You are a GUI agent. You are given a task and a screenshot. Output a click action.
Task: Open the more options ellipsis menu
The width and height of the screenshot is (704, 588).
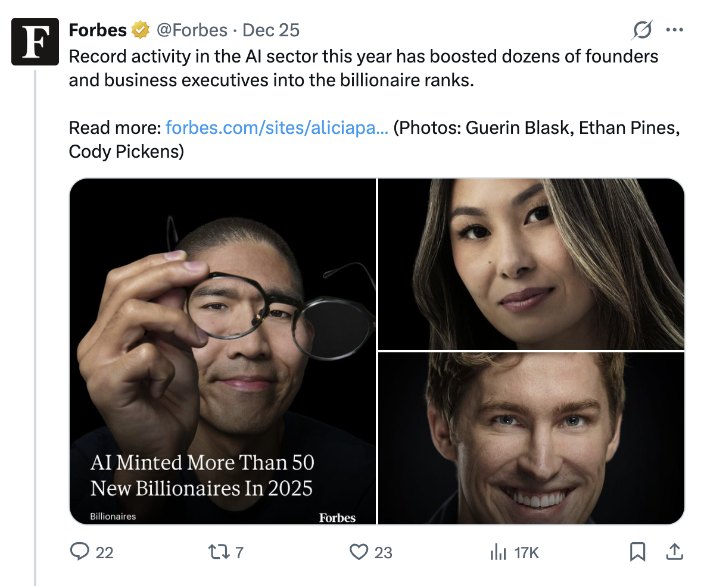675,30
